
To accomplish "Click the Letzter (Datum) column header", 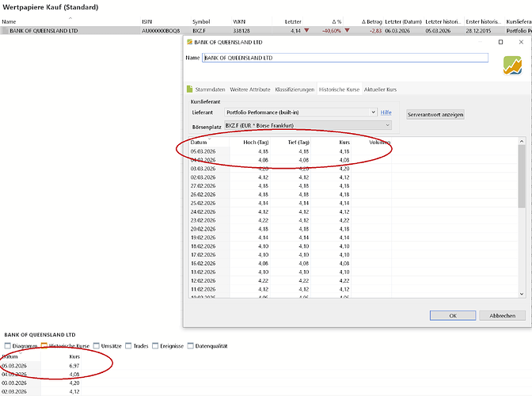I will coord(403,21).
